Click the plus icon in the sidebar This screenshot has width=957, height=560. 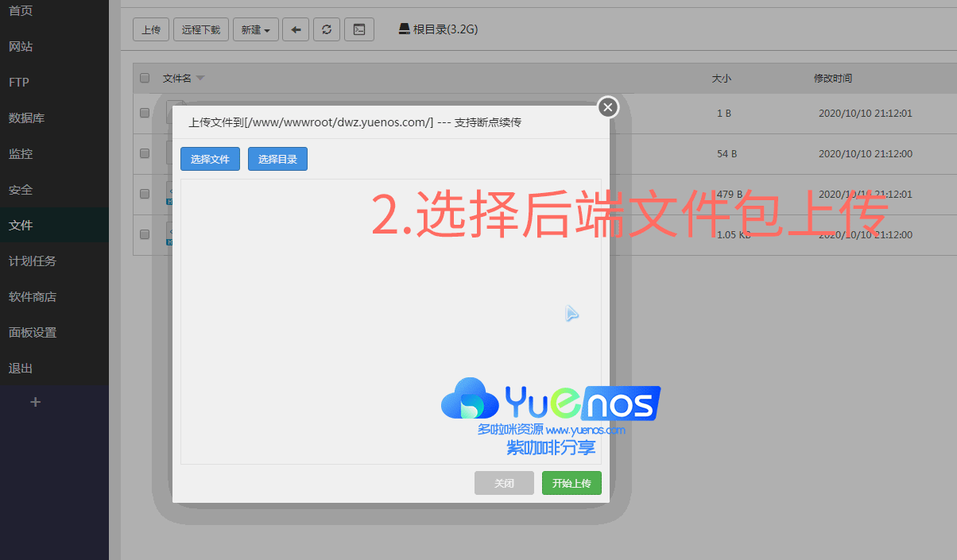pyautogui.click(x=35, y=402)
